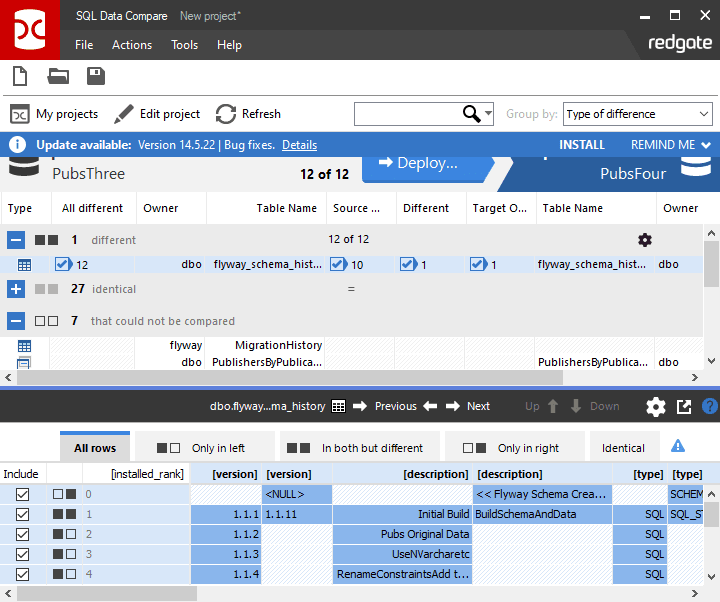The image size is (720, 602).
Task: Click INSTALL update button
Action: pos(582,145)
